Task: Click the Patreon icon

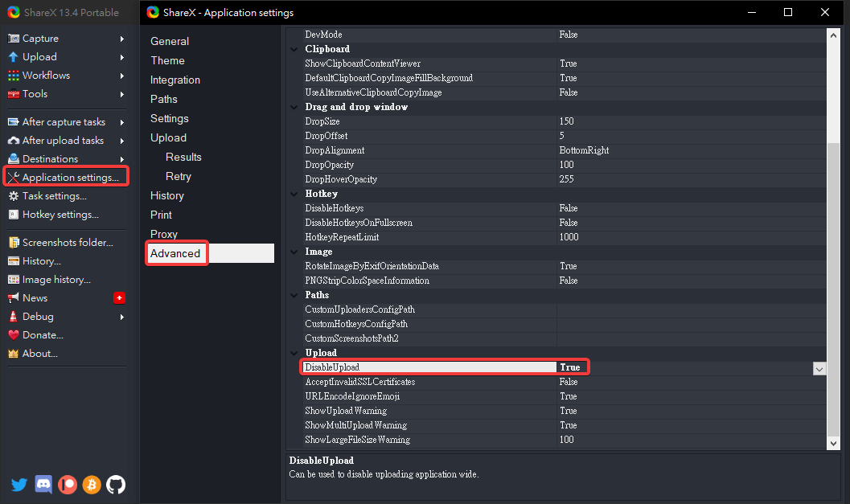Action: click(68, 485)
